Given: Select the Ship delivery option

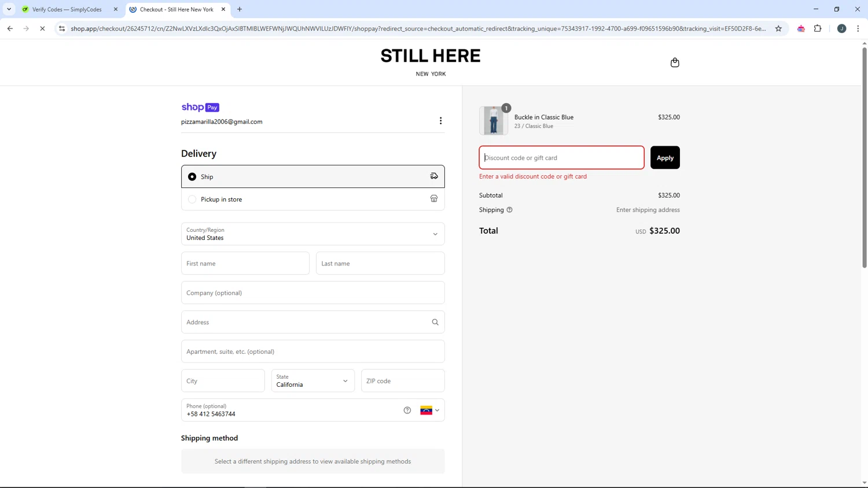Looking at the screenshot, I should 313,176.
